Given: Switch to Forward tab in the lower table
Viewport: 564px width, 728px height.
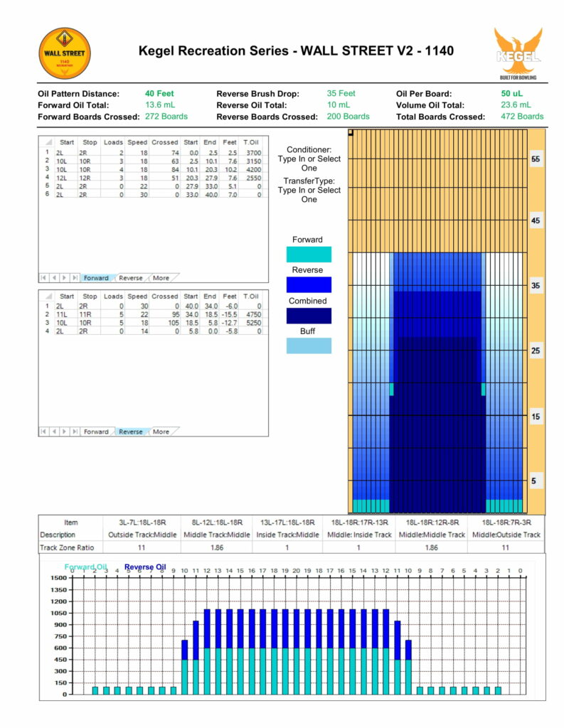Looking at the screenshot, I should pyautogui.click(x=96, y=432).
